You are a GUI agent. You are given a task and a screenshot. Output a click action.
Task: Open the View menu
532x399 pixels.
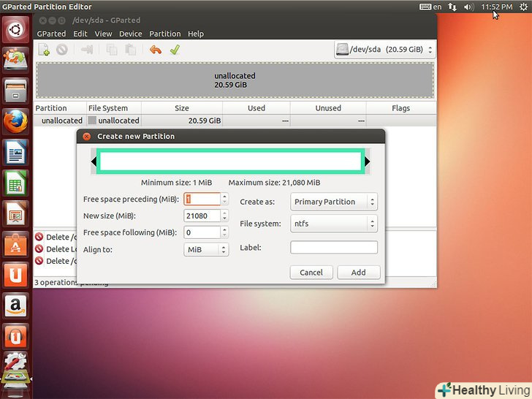[103, 34]
